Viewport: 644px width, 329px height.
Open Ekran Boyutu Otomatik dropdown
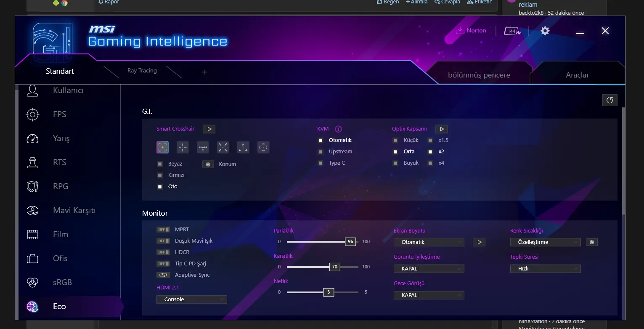point(429,242)
